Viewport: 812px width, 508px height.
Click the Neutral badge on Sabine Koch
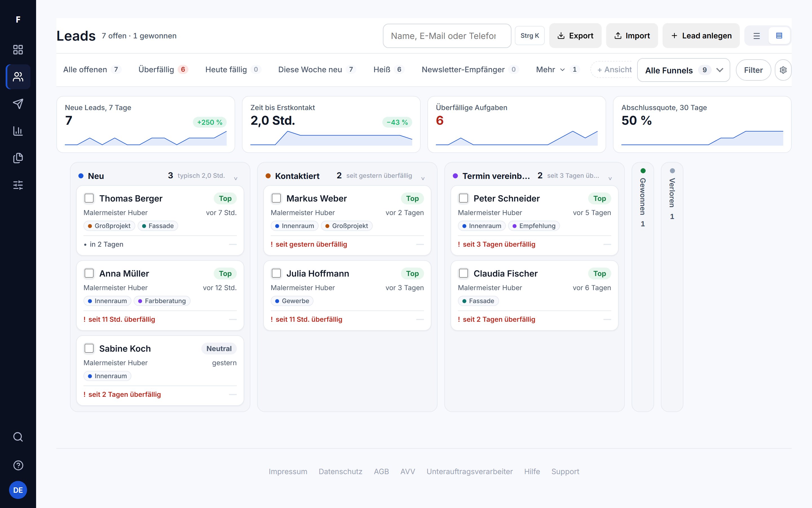(x=219, y=349)
